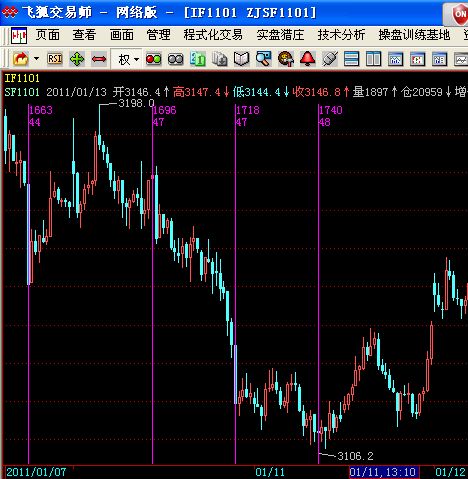Click the 01/11,13:10 time label on axis
The image size is (468, 479).
point(383,472)
